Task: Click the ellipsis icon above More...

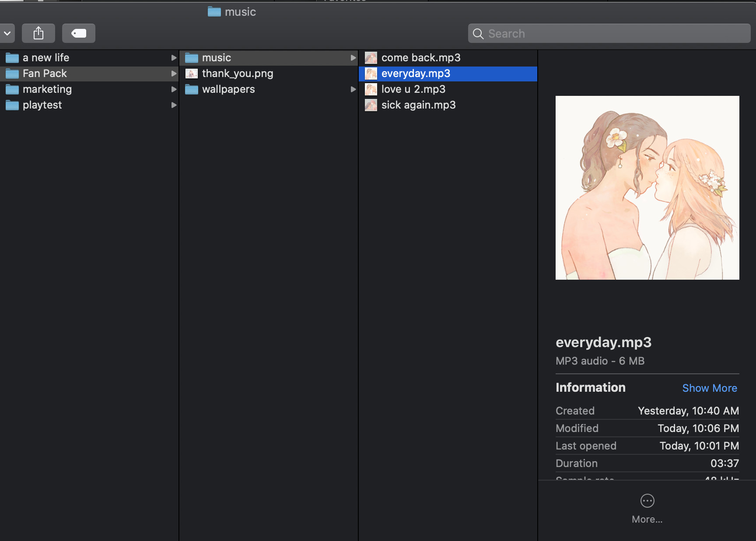Action: (x=647, y=501)
